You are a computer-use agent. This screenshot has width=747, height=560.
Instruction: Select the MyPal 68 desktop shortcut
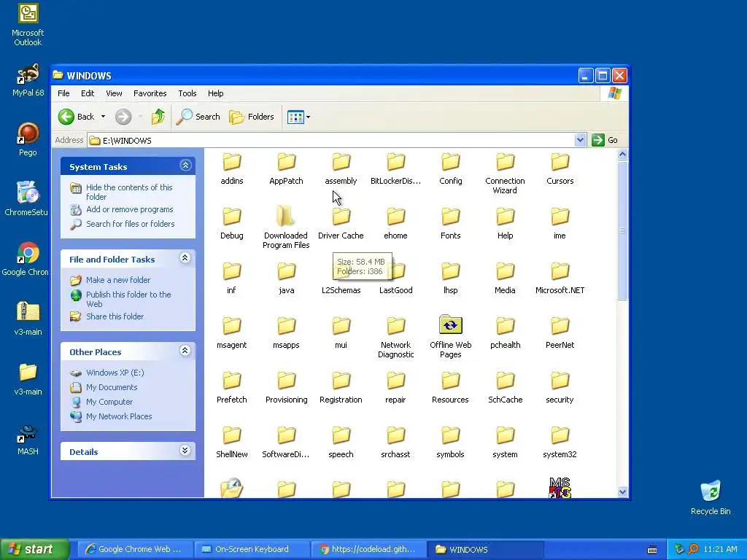28,80
